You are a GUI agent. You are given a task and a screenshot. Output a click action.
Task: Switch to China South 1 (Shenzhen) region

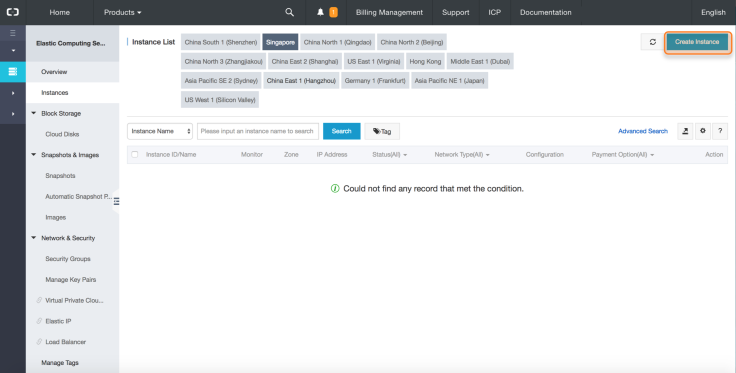point(221,42)
